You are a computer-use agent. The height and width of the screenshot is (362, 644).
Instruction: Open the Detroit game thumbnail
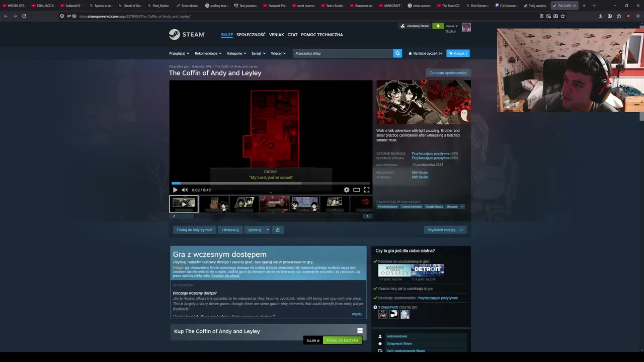(x=428, y=270)
